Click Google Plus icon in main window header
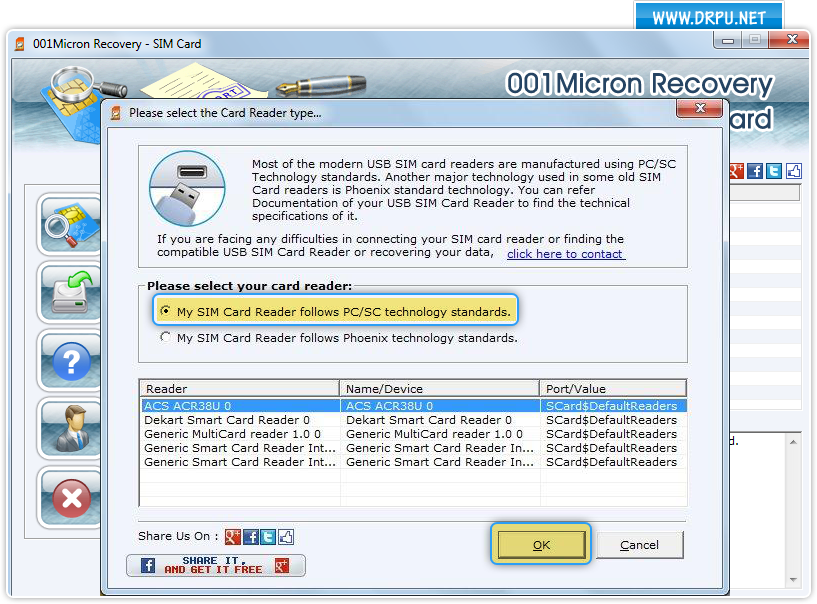The image size is (817, 604). [736, 171]
